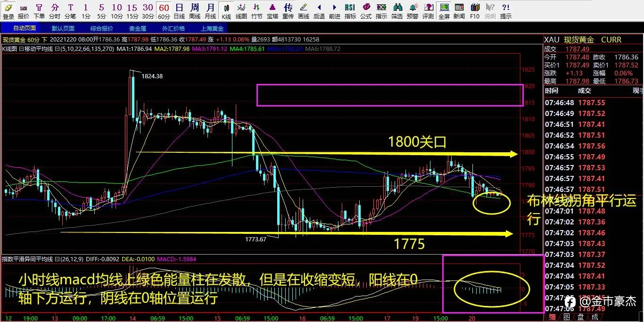Select the 细 tab at bottom right
Image resolution: width=644 pixels, height=322 pixels.
click(552, 317)
